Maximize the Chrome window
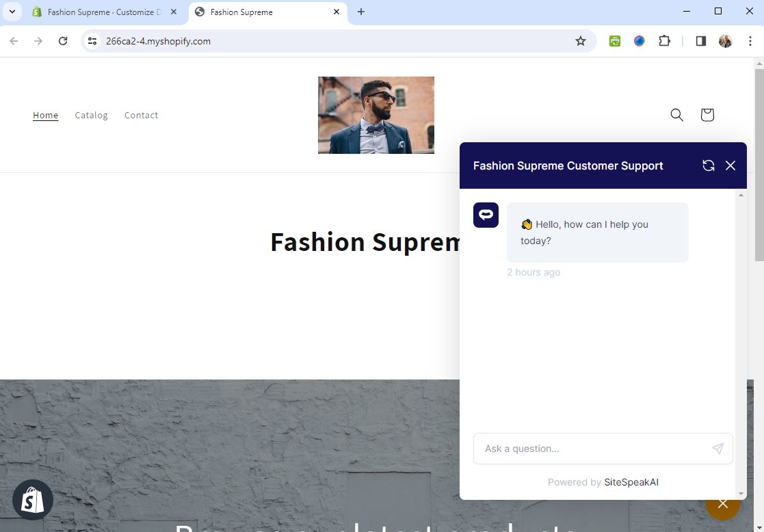764x532 pixels. click(x=717, y=11)
